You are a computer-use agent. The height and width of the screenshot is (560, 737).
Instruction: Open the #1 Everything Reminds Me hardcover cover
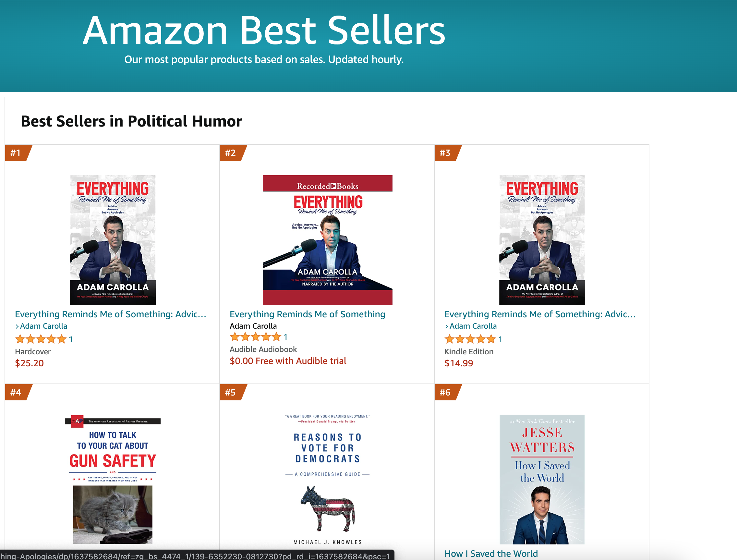click(x=113, y=240)
